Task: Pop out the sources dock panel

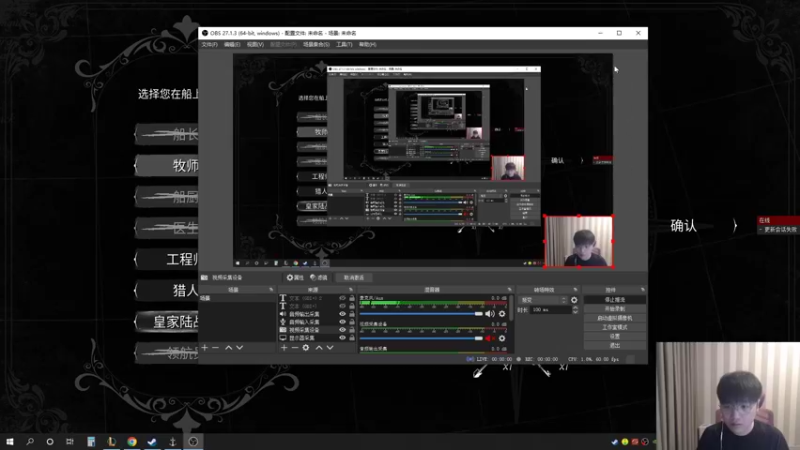Action: point(351,290)
